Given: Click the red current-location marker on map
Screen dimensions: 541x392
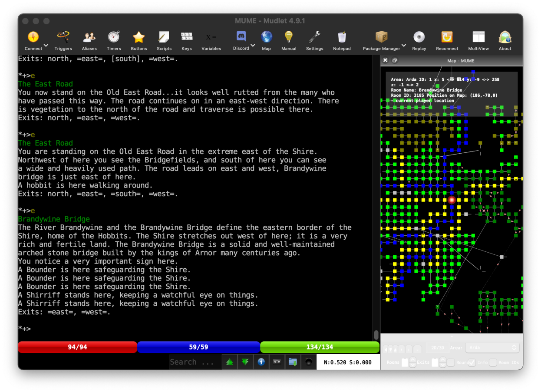Looking at the screenshot, I should [x=452, y=200].
